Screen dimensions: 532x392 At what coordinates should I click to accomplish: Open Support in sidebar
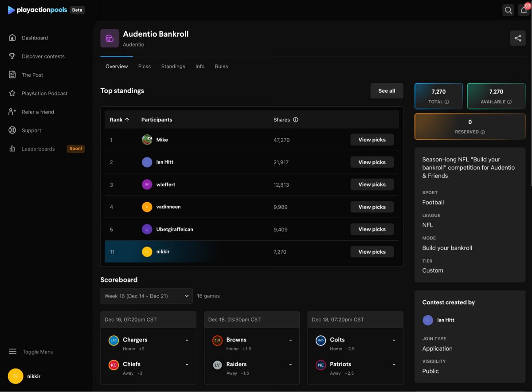click(31, 130)
